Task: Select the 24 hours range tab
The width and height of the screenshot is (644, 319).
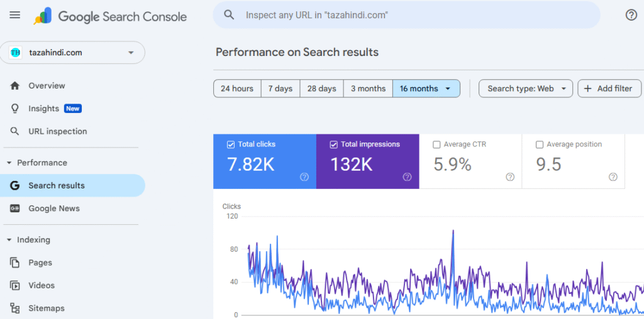Action: (237, 89)
